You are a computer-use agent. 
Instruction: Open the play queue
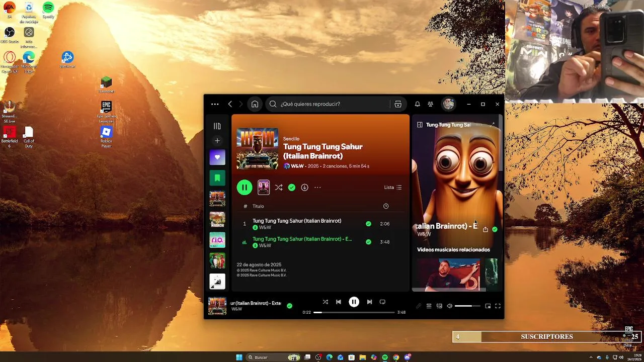pos(429,306)
